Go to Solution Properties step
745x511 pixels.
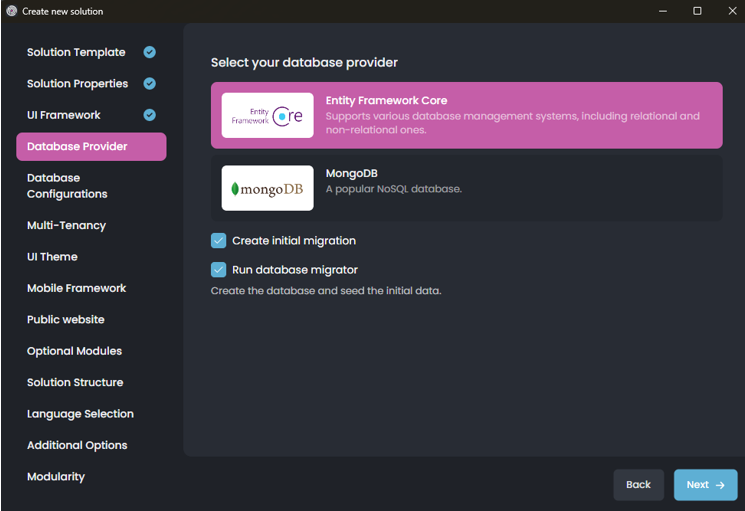tap(91, 84)
